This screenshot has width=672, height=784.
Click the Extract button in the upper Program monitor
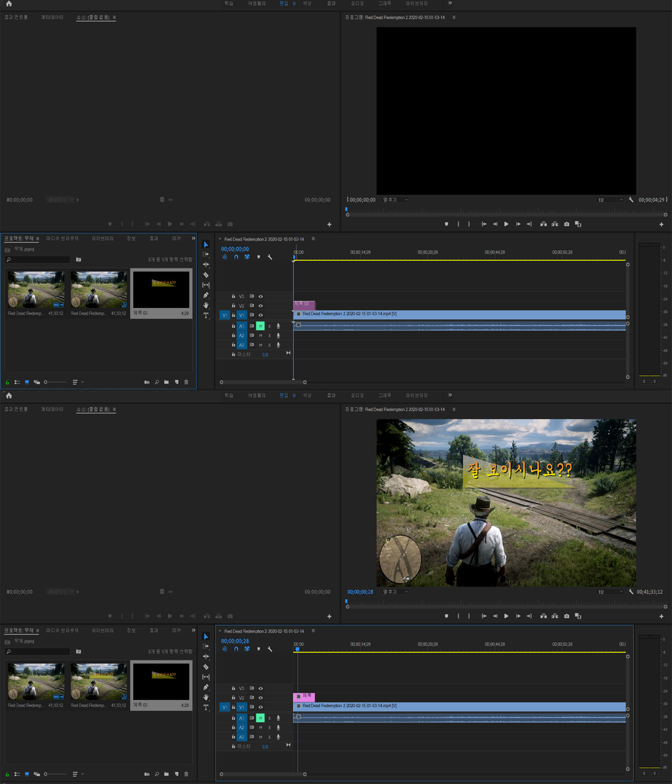[554, 224]
